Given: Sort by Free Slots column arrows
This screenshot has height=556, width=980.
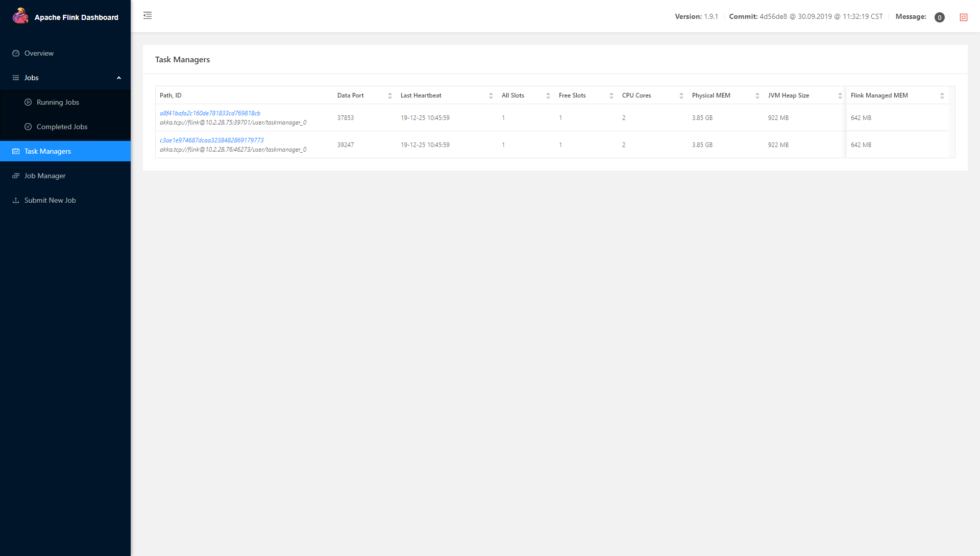Looking at the screenshot, I should (611, 95).
